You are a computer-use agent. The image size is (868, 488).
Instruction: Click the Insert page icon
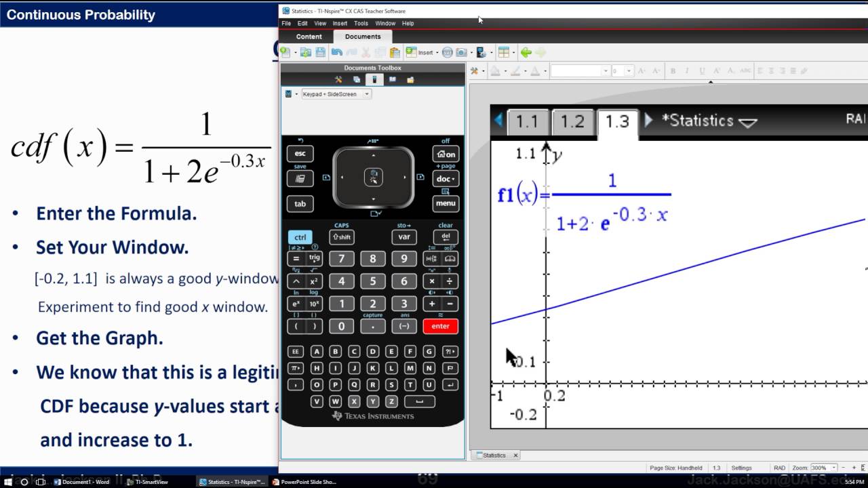pyautogui.click(x=412, y=52)
